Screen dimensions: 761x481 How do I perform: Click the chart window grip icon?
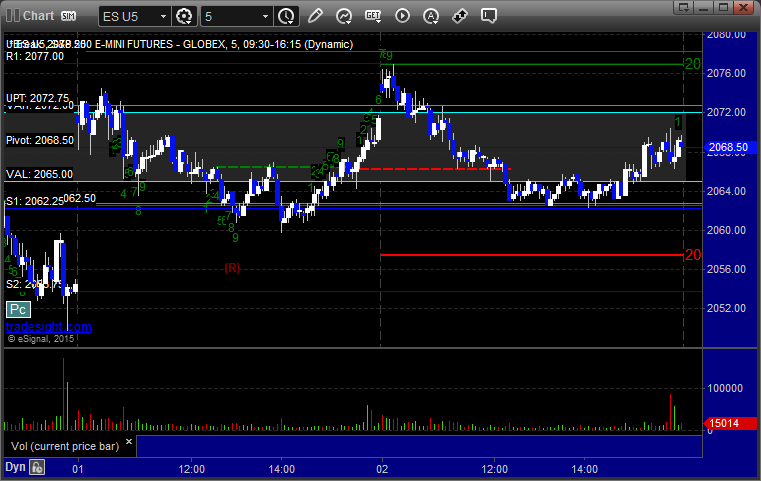point(13,16)
